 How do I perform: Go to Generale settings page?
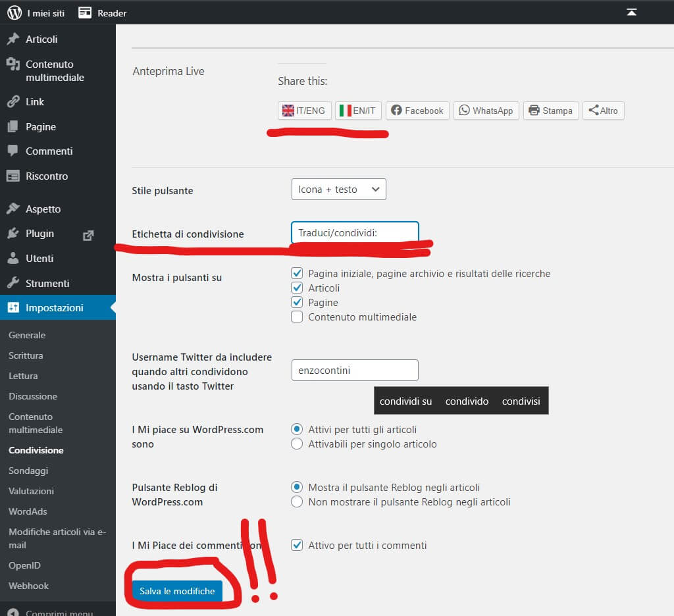[x=27, y=335]
